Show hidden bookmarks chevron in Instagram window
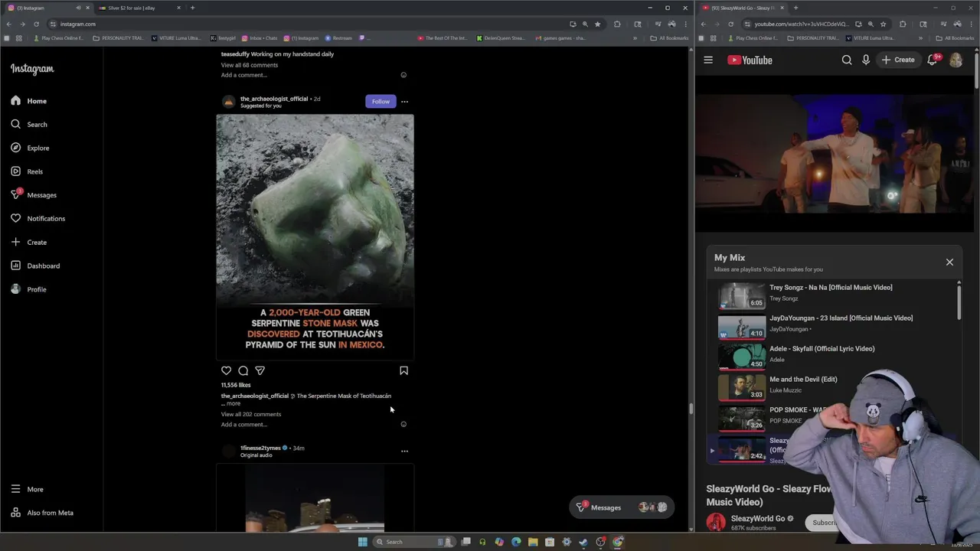Viewport: 980px width, 551px height. coord(635,37)
